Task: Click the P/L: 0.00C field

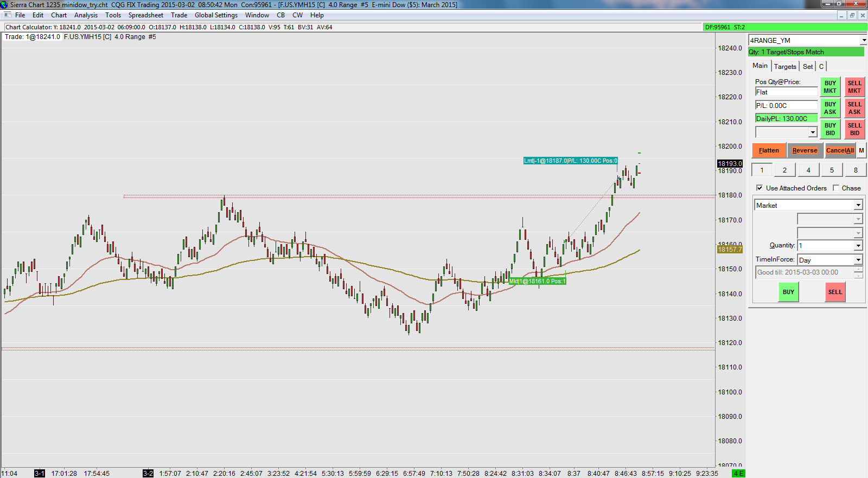Action: click(x=786, y=105)
